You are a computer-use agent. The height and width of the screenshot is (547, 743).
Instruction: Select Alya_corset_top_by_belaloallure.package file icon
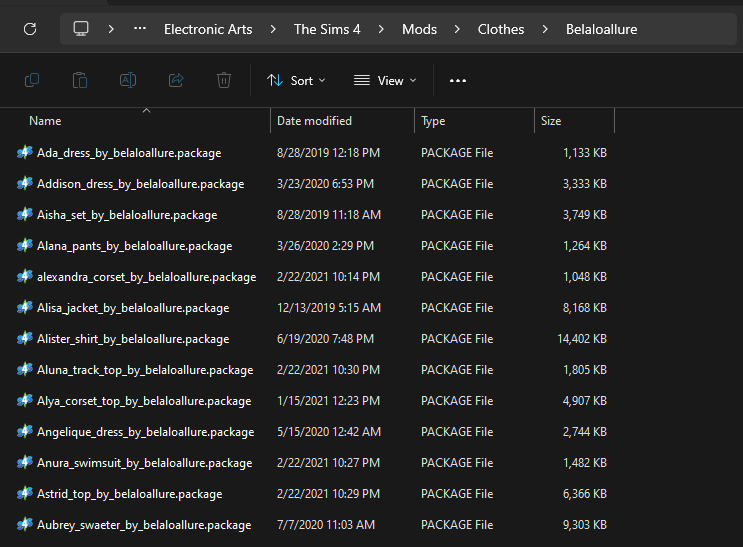click(25, 401)
